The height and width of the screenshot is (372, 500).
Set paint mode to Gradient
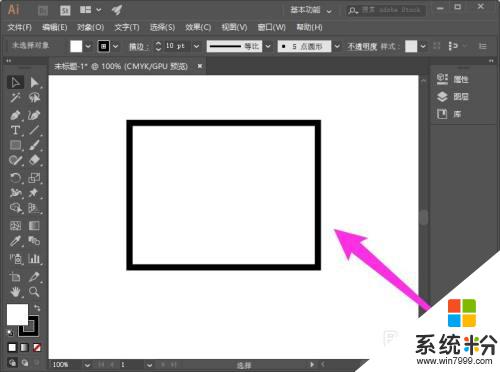[x=24, y=348]
